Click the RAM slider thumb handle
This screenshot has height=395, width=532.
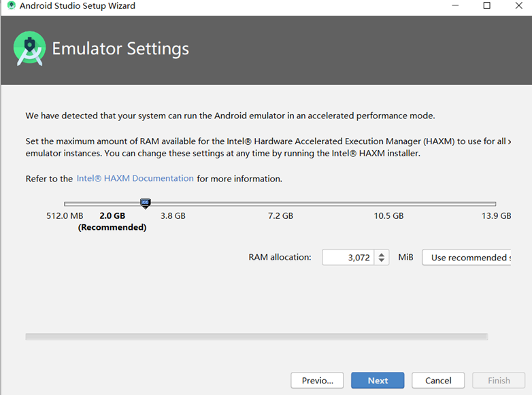click(145, 203)
